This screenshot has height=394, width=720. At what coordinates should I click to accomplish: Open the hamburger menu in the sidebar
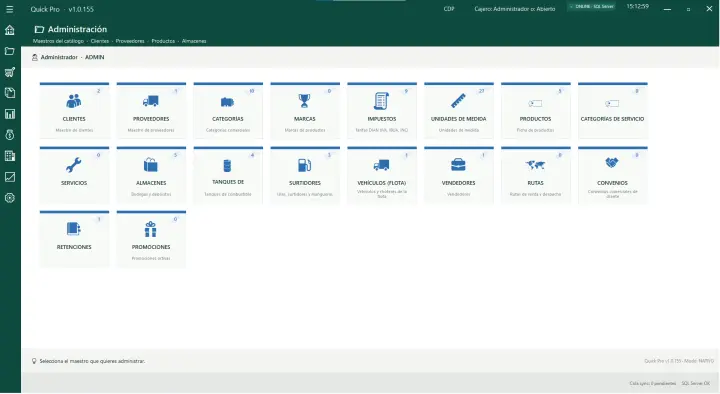pyautogui.click(x=10, y=9)
